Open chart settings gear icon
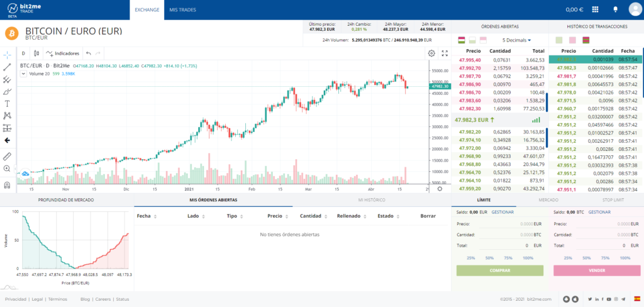 [x=431, y=53]
